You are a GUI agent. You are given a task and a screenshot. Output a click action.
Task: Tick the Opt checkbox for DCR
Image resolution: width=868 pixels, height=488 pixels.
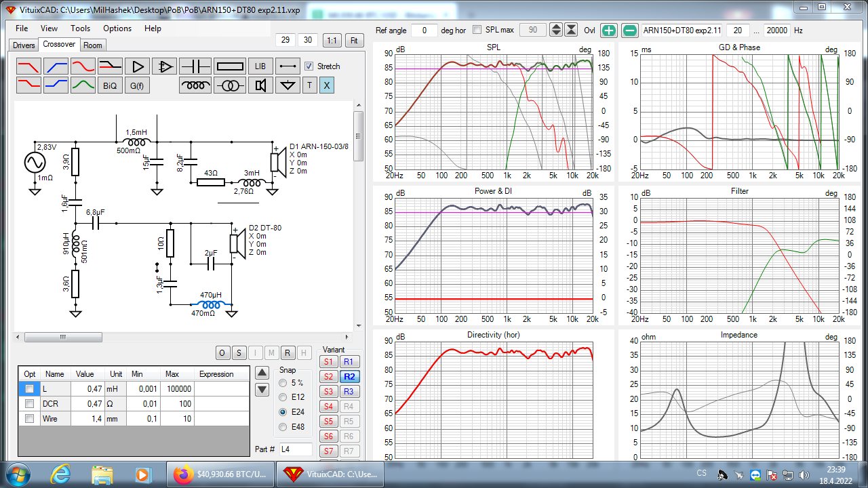click(x=29, y=404)
